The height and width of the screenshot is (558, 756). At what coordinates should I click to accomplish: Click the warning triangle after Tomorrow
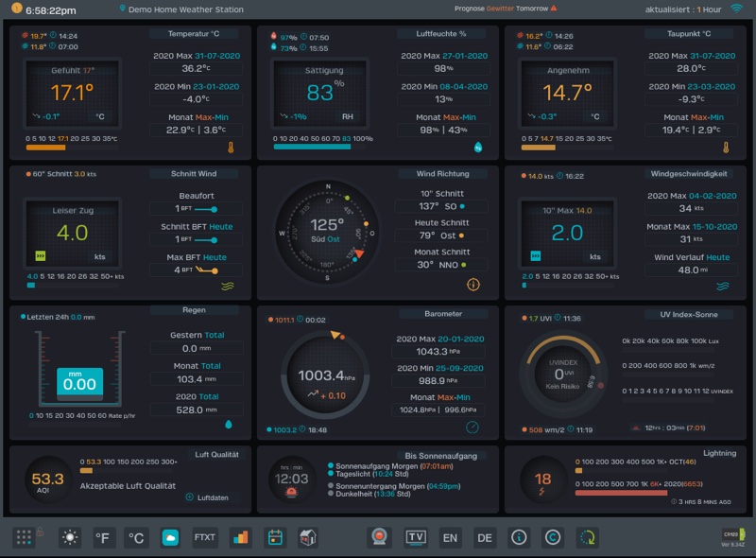pos(554,9)
